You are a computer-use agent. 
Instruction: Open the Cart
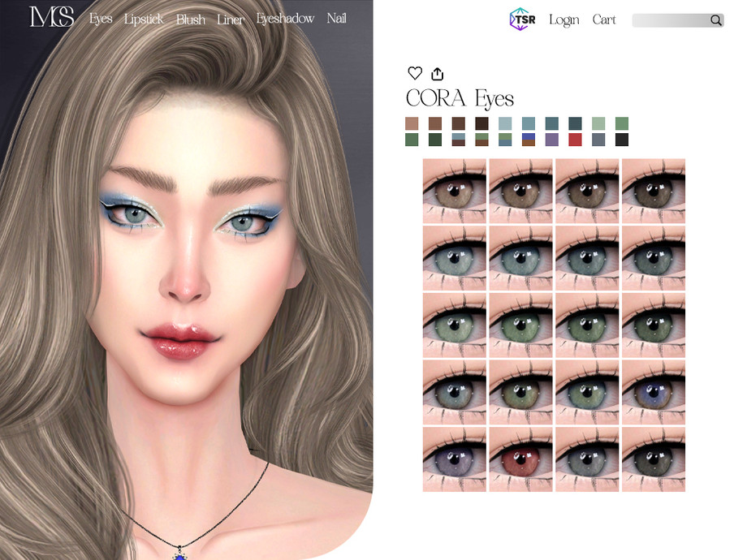[x=604, y=20]
